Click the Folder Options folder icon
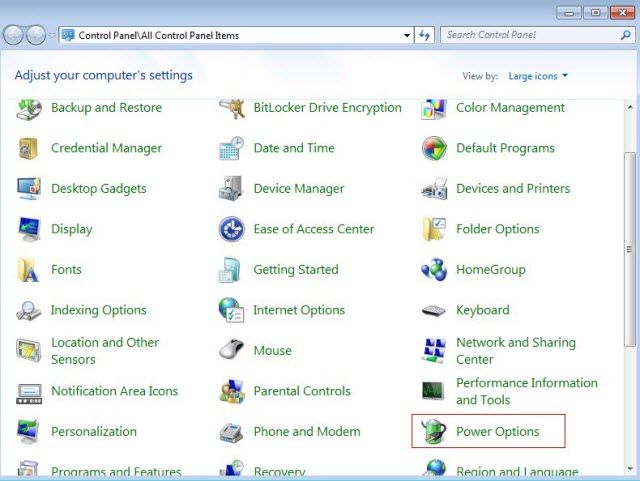 434,229
